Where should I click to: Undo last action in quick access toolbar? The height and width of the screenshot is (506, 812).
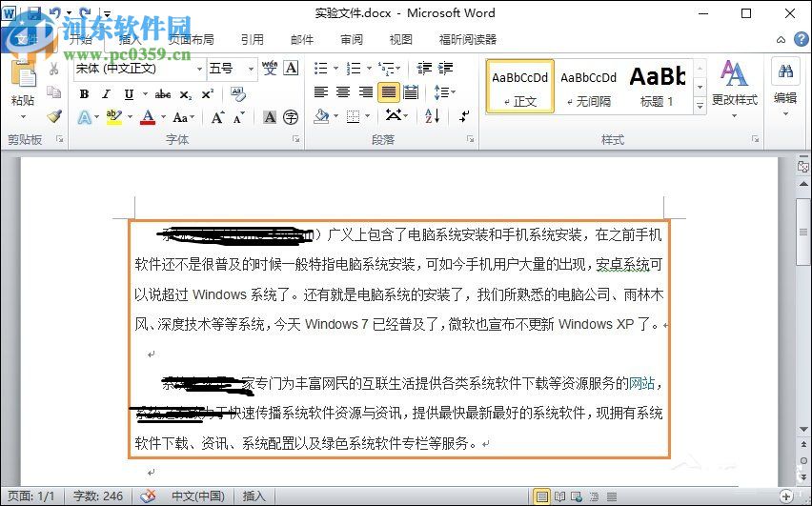pyautogui.click(x=55, y=12)
